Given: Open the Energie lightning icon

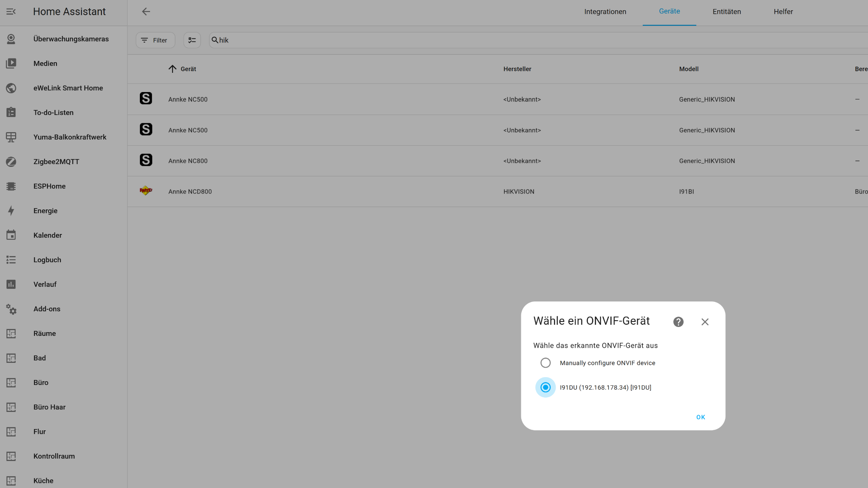Looking at the screenshot, I should click(11, 211).
